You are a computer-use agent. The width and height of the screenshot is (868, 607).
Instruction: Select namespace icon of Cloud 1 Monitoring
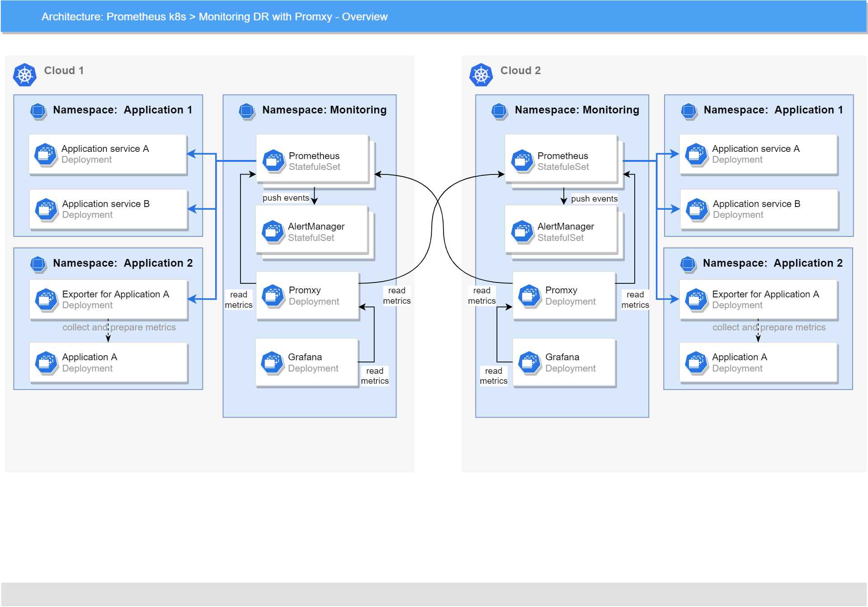point(247,111)
